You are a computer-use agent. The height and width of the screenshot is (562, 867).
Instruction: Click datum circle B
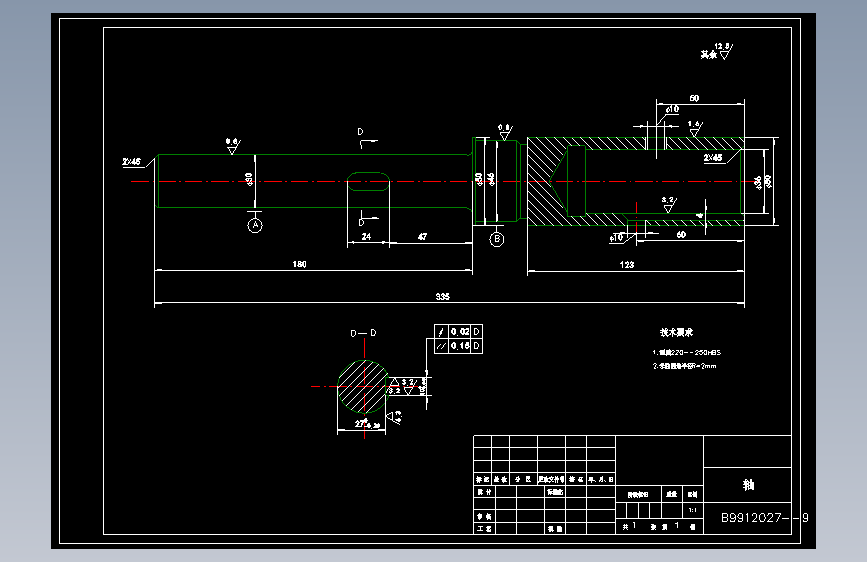(497, 240)
